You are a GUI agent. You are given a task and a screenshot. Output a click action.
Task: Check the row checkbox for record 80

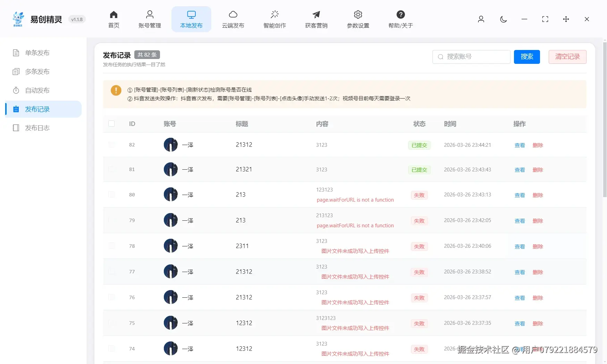click(x=111, y=194)
